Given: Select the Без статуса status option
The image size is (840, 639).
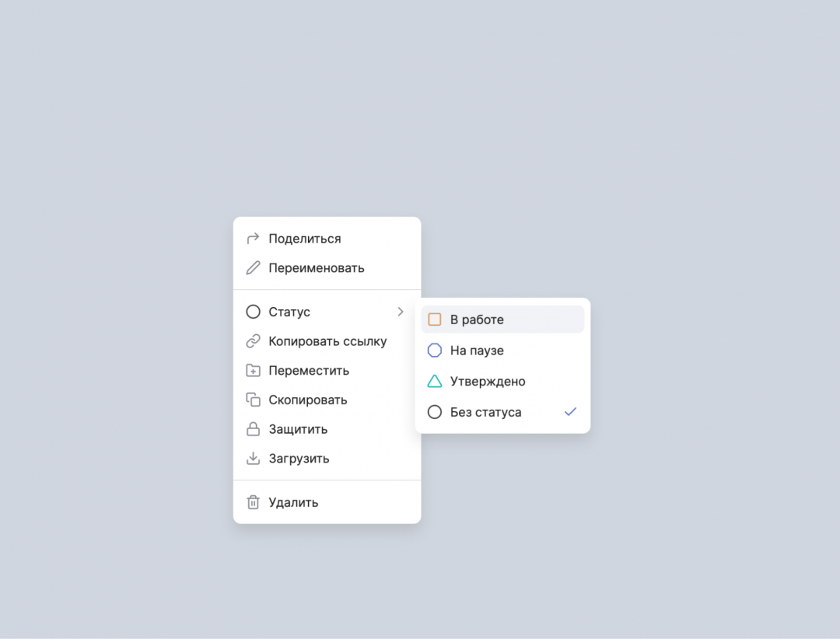Looking at the screenshot, I should coord(502,412).
